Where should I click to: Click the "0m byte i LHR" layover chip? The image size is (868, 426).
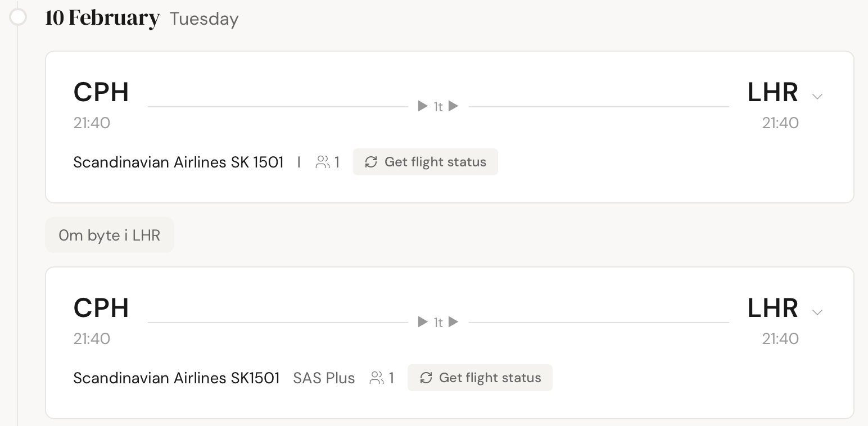click(110, 235)
